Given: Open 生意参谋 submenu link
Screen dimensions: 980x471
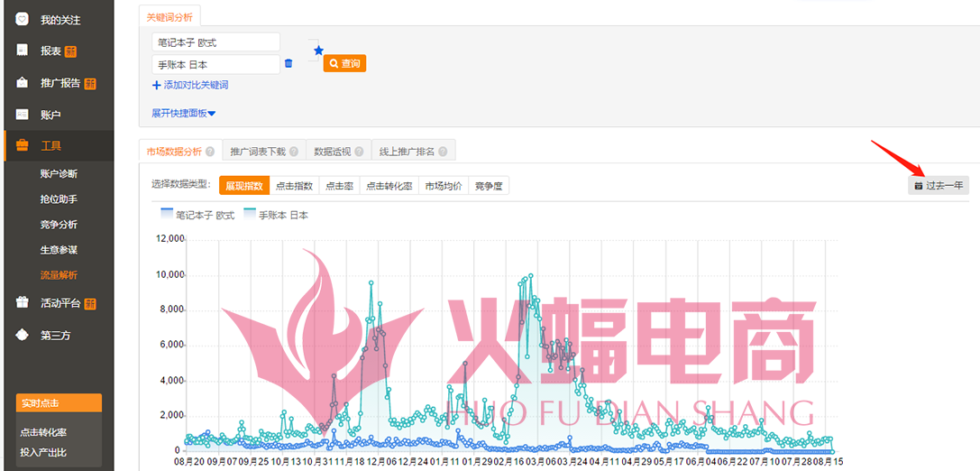Looking at the screenshot, I should point(59,250).
